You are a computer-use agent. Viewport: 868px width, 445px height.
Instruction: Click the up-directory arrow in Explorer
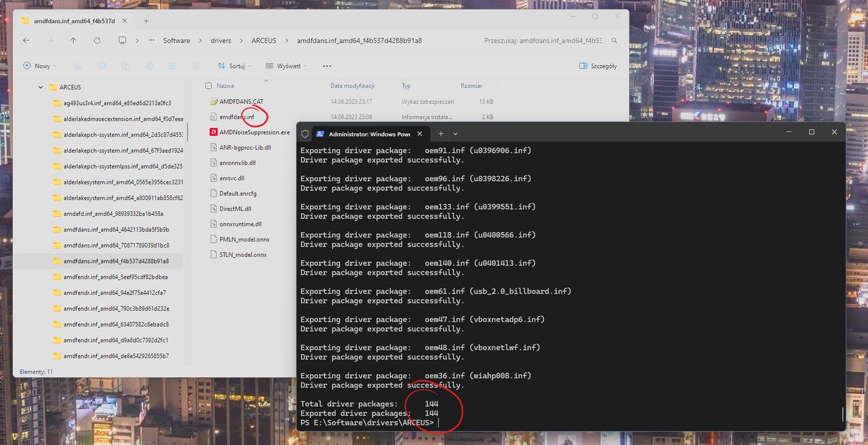pos(73,41)
